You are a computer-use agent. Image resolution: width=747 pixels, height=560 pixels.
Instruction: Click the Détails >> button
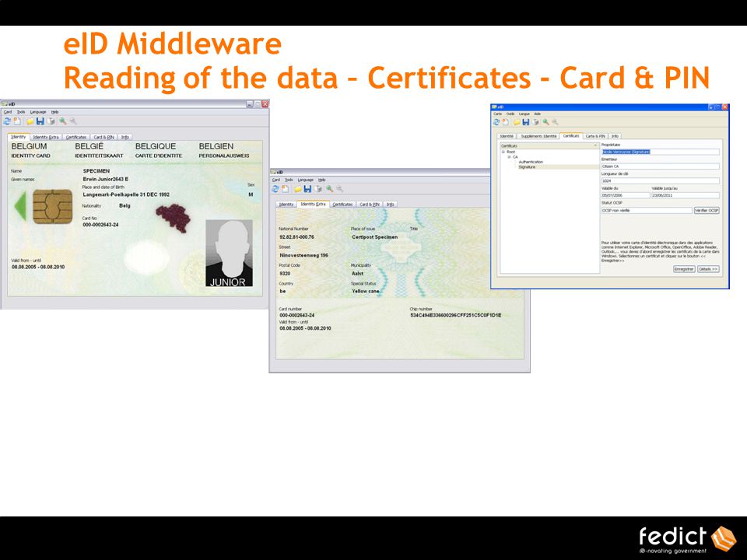click(708, 269)
